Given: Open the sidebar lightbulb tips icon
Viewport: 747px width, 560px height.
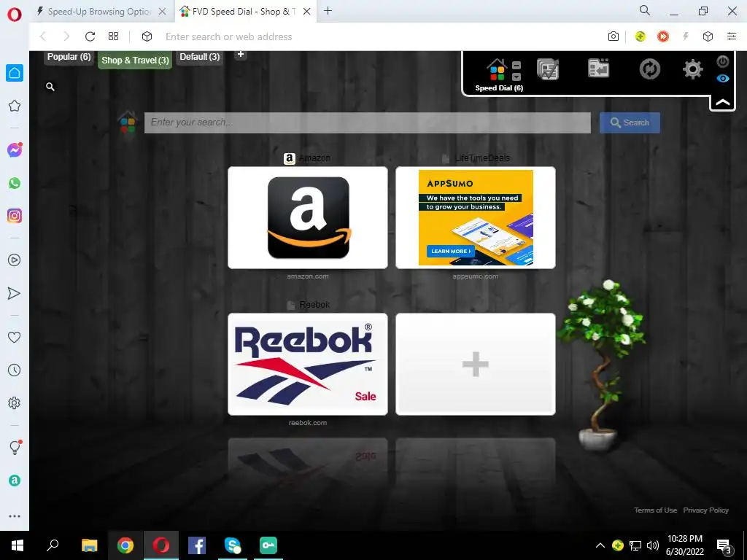Looking at the screenshot, I should coord(15,447).
